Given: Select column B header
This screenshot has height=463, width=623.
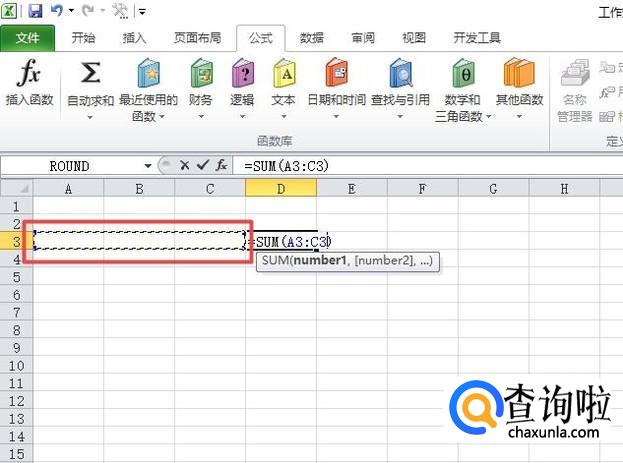Looking at the screenshot, I should point(139,188).
